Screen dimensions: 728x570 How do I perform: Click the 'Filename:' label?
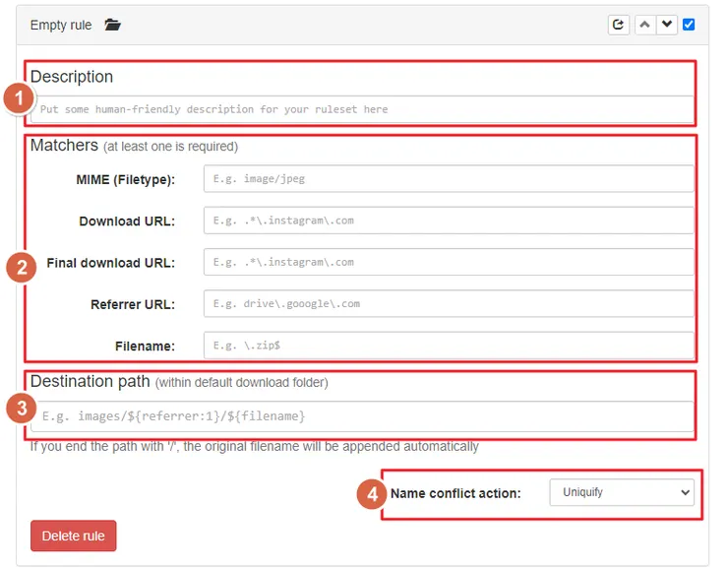coord(145,347)
